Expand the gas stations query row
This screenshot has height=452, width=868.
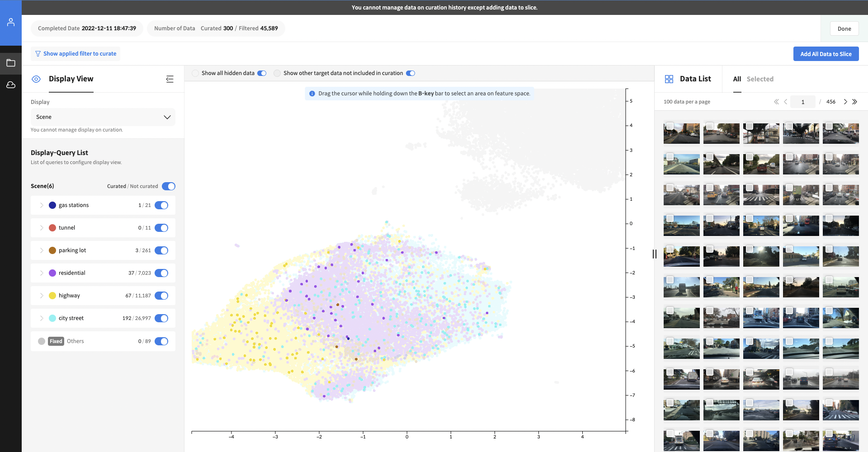click(x=42, y=205)
